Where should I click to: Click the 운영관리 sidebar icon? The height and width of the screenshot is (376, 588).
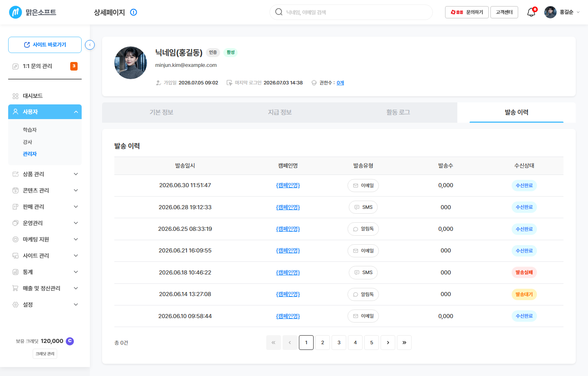16,223
